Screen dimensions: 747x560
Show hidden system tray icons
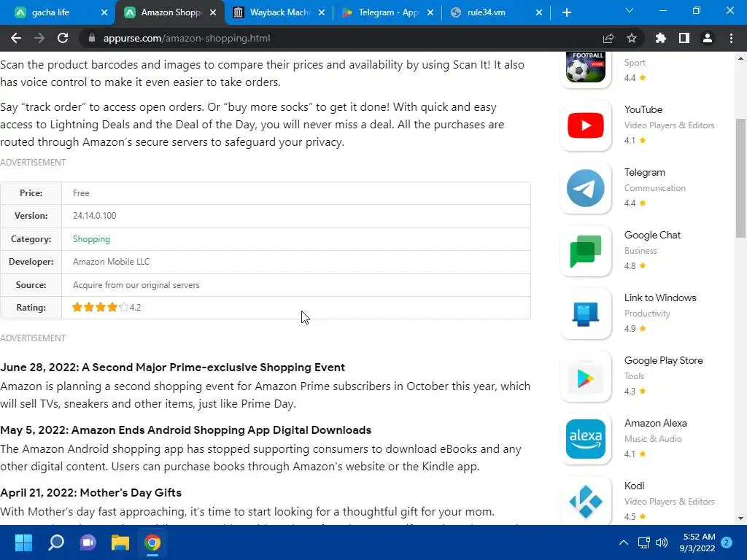(x=623, y=542)
